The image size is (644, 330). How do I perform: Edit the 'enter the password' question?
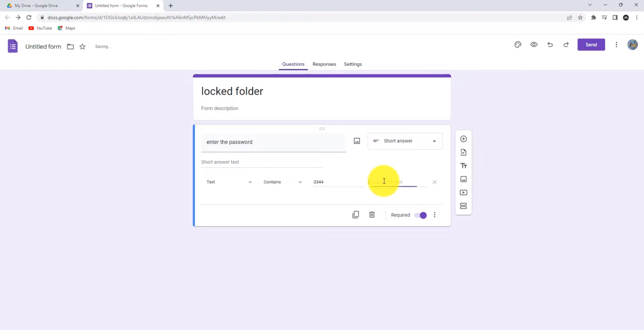click(273, 142)
